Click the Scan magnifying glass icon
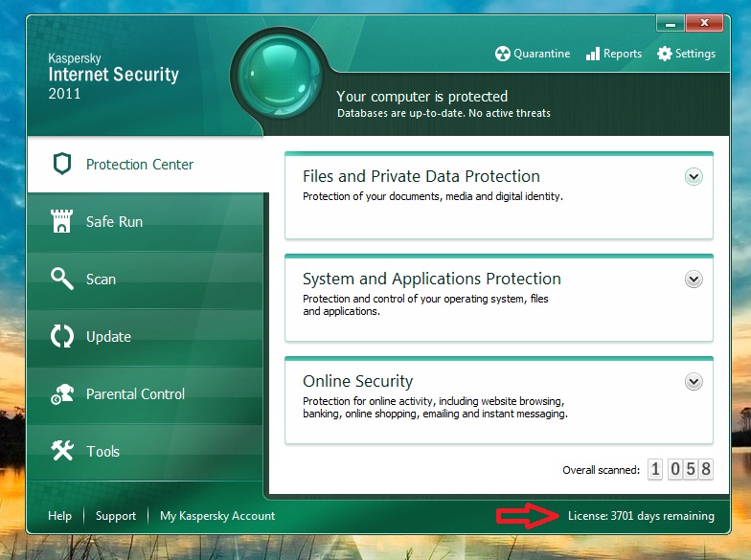751x560 pixels. coord(62,279)
